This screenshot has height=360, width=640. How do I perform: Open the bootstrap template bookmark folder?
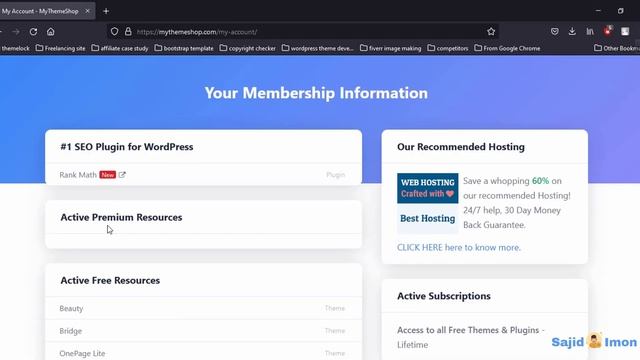coord(184,48)
